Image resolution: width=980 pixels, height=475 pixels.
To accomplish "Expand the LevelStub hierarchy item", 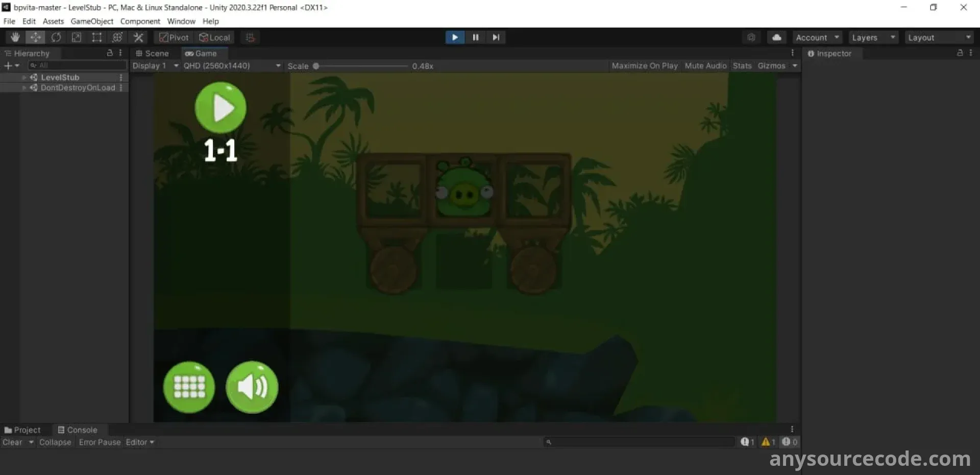I will pyautogui.click(x=24, y=77).
